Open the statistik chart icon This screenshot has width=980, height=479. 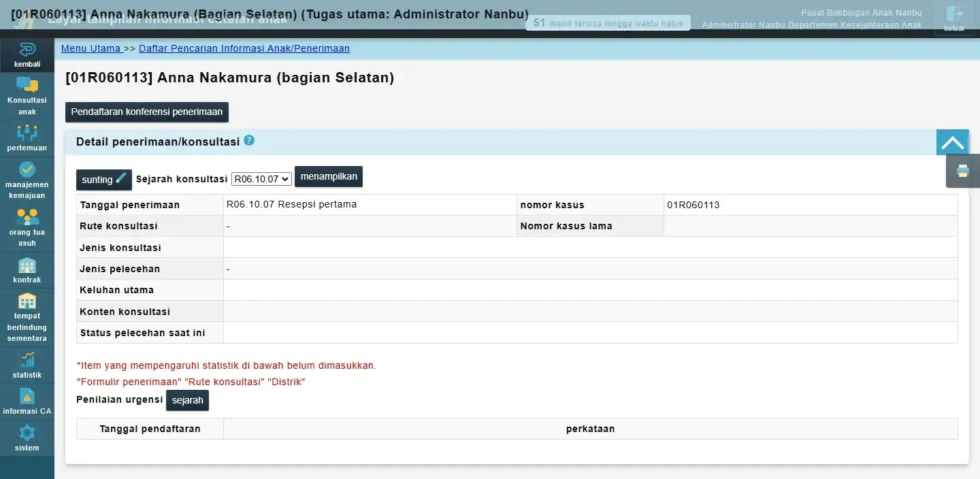(27, 360)
